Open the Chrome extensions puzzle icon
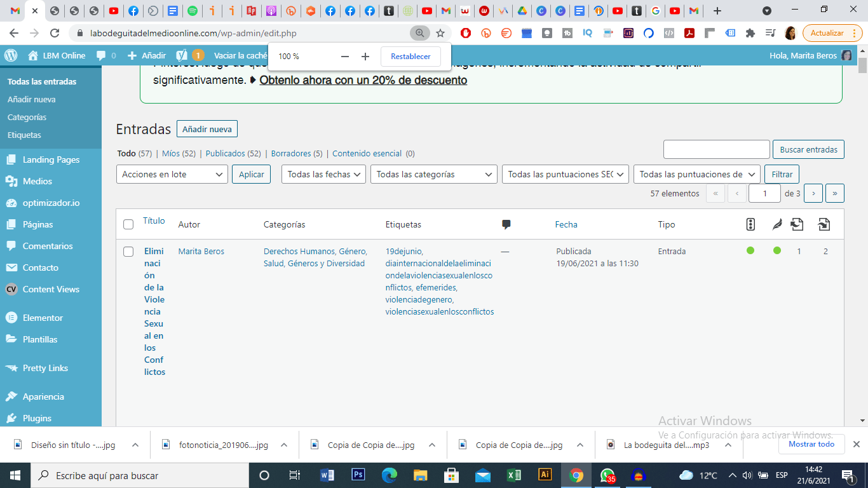This screenshot has width=868, height=488. 750,33
